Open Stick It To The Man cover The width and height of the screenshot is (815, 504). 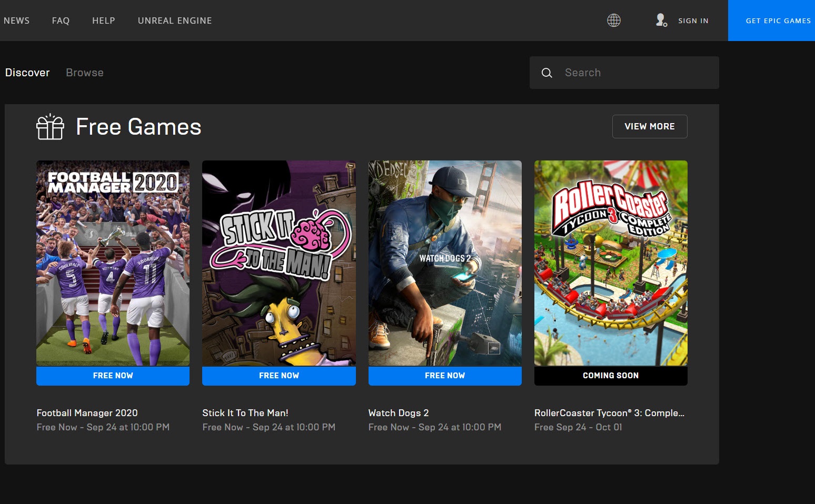coord(279,263)
